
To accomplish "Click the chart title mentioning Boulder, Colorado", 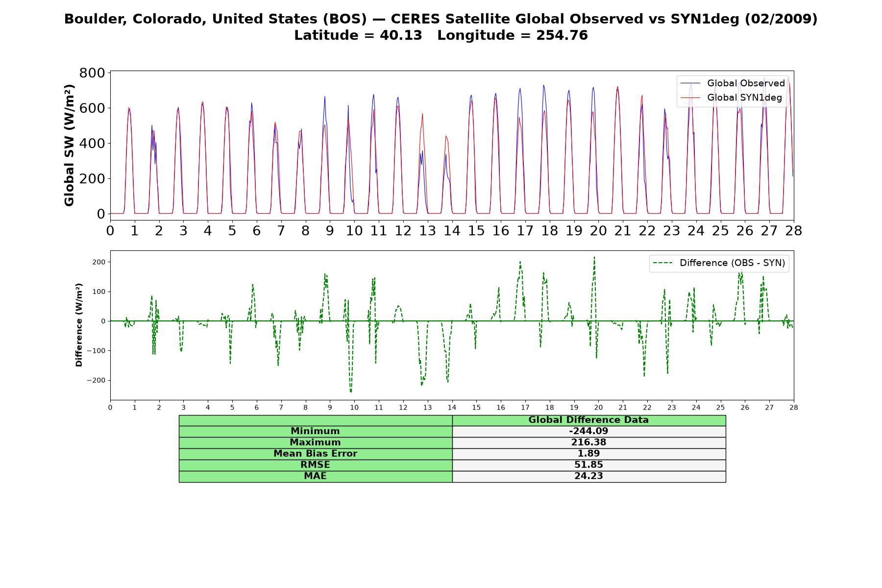I will [x=441, y=19].
